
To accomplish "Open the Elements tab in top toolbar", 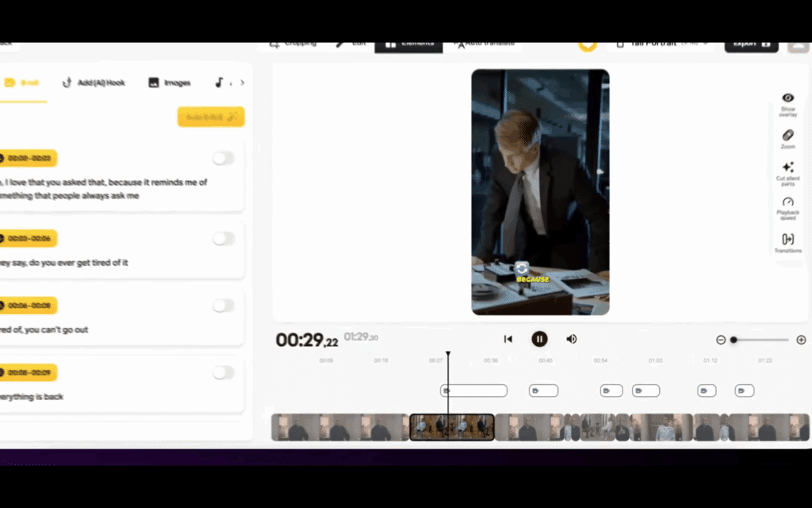I will (408, 45).
